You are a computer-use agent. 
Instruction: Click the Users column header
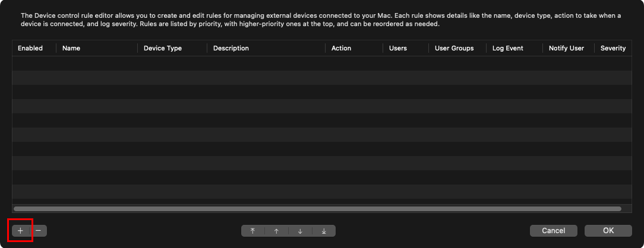tap(398, 48)
